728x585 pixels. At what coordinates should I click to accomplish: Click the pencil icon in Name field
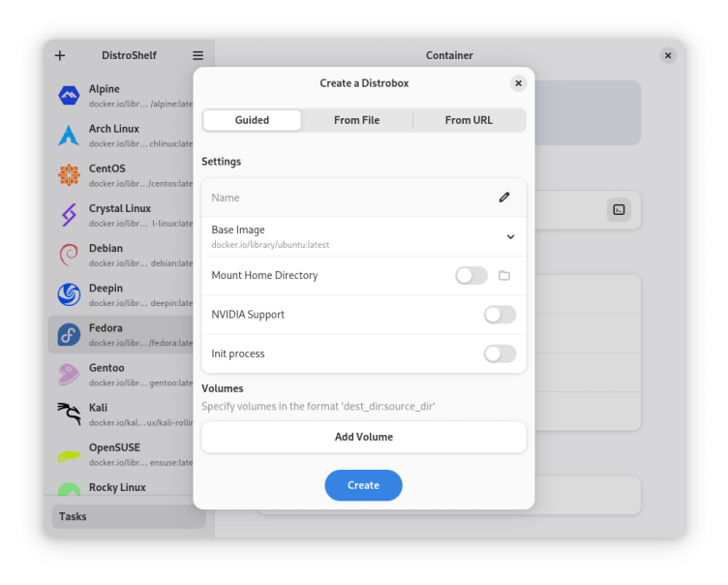click(x=504, y=198)
